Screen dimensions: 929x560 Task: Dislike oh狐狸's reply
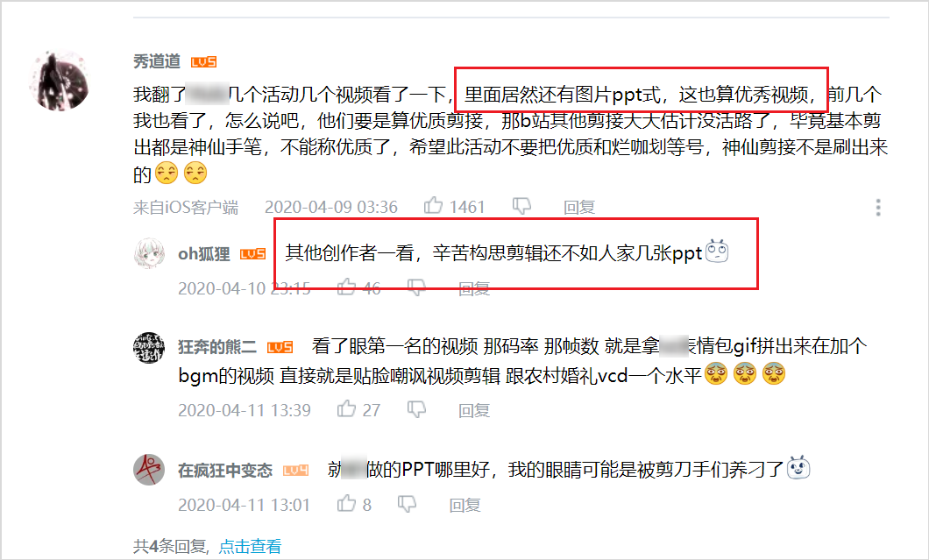click(416, 287)
